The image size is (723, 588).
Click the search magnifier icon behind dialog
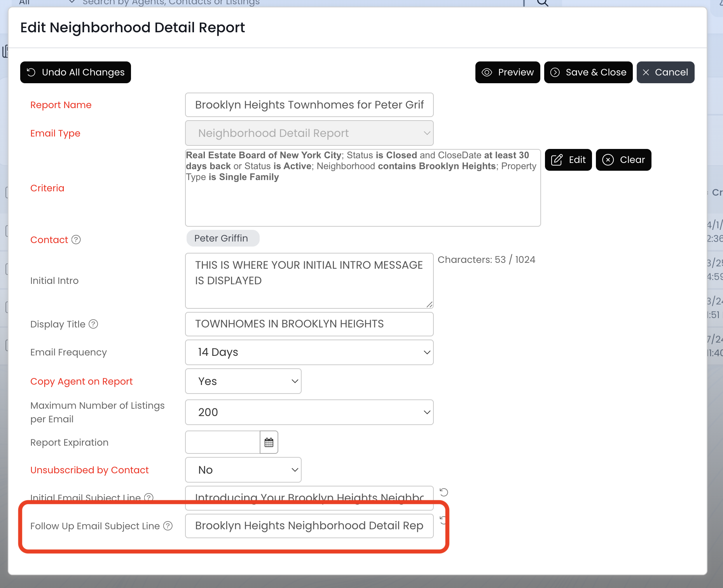pyautogui.click(x=543, y=3)
